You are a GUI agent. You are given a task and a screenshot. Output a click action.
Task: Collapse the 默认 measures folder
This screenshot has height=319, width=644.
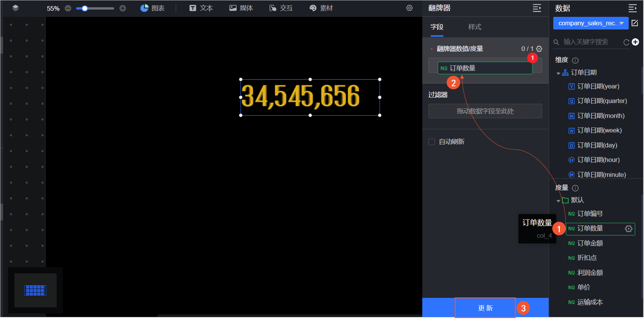coord(558,201)
